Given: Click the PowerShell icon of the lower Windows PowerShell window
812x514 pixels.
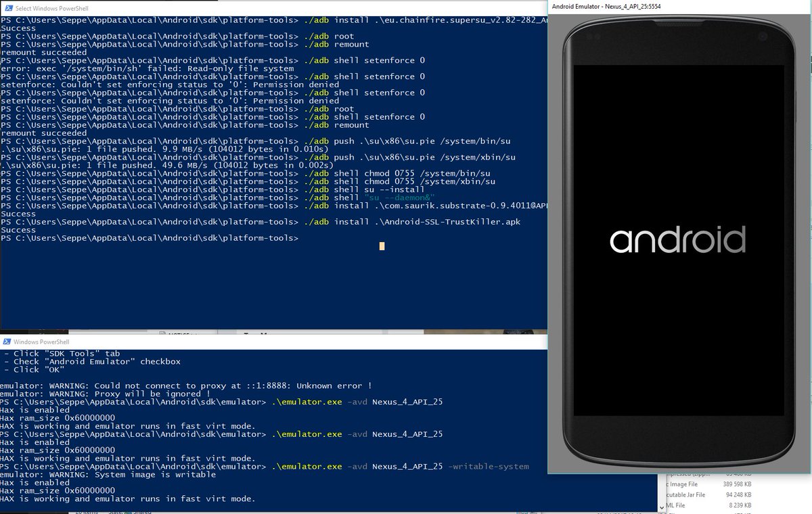Looking at the screenshot, I should click(6, 342).
